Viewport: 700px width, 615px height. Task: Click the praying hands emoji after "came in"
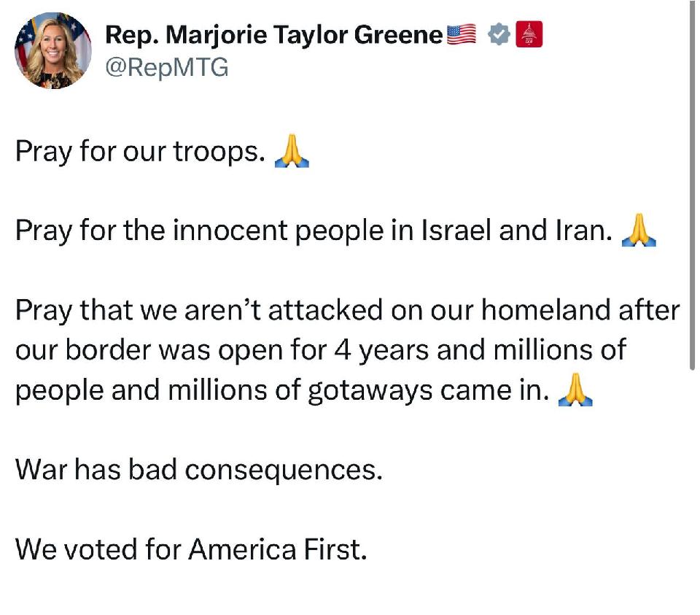point(575,390)
